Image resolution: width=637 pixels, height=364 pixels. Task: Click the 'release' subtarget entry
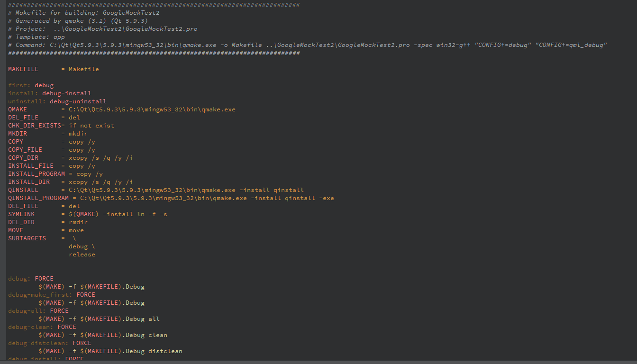(82, 255)
